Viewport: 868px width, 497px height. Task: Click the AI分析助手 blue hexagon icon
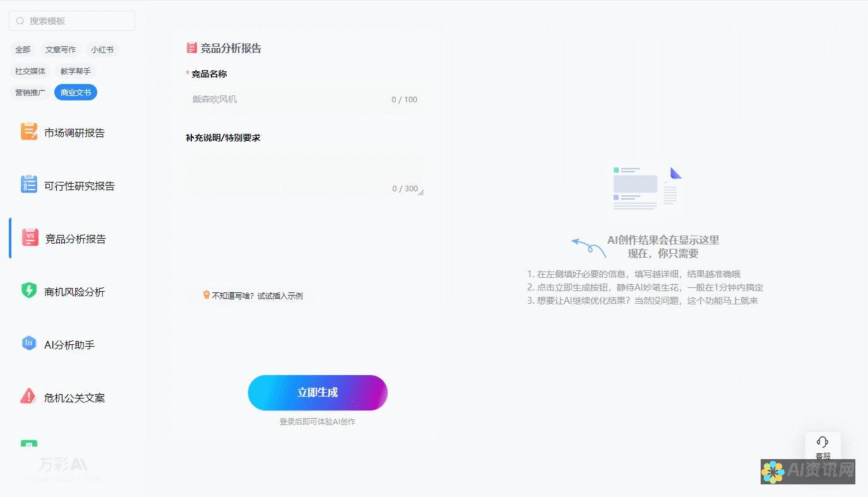tap(29, 344)
